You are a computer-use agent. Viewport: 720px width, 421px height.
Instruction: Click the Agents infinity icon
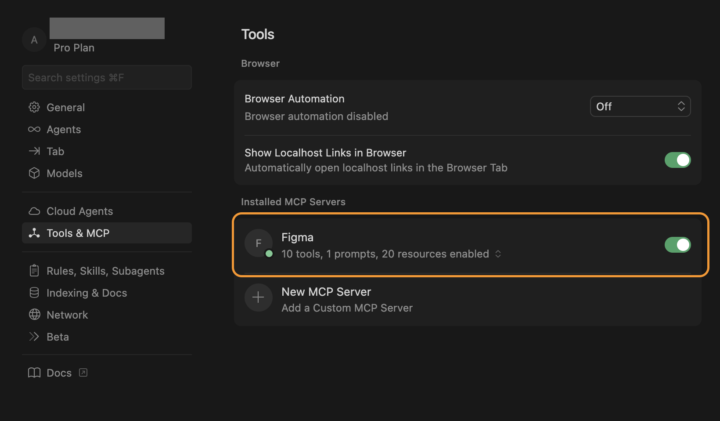pos(34,129)
